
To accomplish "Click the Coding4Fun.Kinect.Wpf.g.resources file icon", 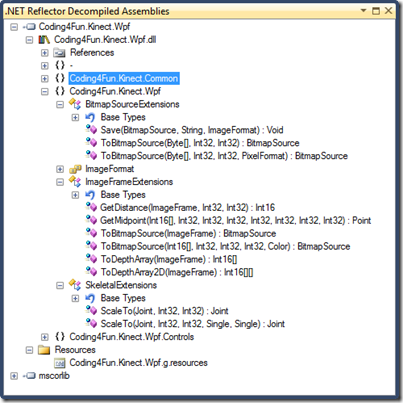I will coord(60,363).
